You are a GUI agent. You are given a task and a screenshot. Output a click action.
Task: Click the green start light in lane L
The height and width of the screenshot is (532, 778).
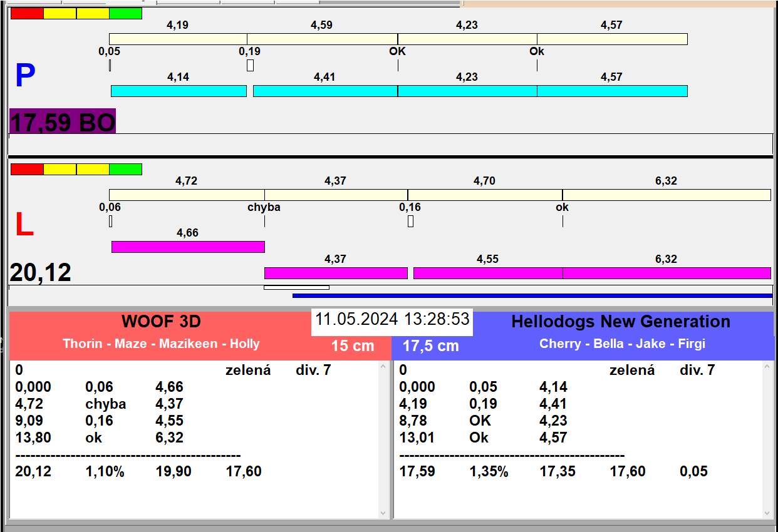pos(125,169)
